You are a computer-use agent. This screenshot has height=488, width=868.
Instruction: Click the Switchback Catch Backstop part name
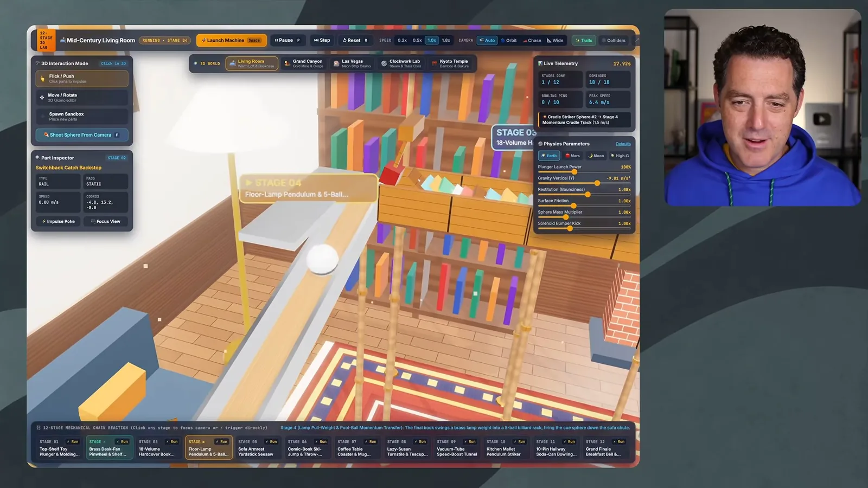[68, 168]
